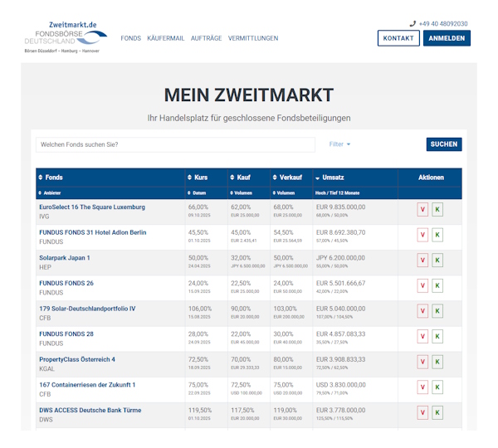Sort table by Umsatz column
Viewport: 498px width, 448px height.
coord(330,178)
